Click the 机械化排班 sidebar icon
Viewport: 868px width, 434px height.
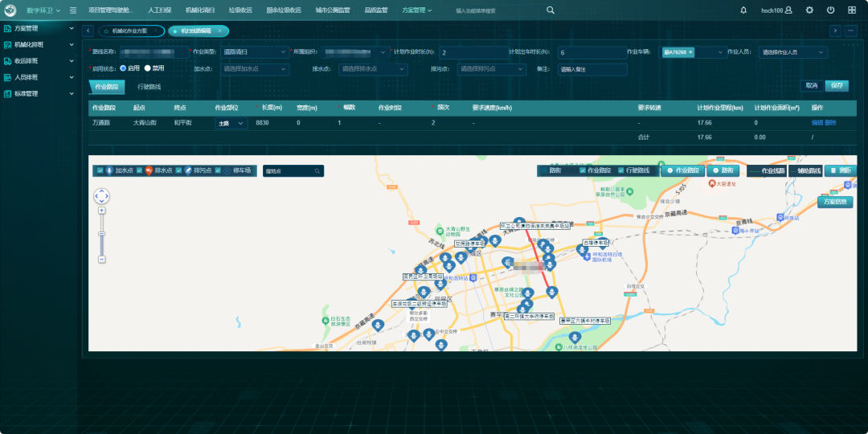[8, 44]
